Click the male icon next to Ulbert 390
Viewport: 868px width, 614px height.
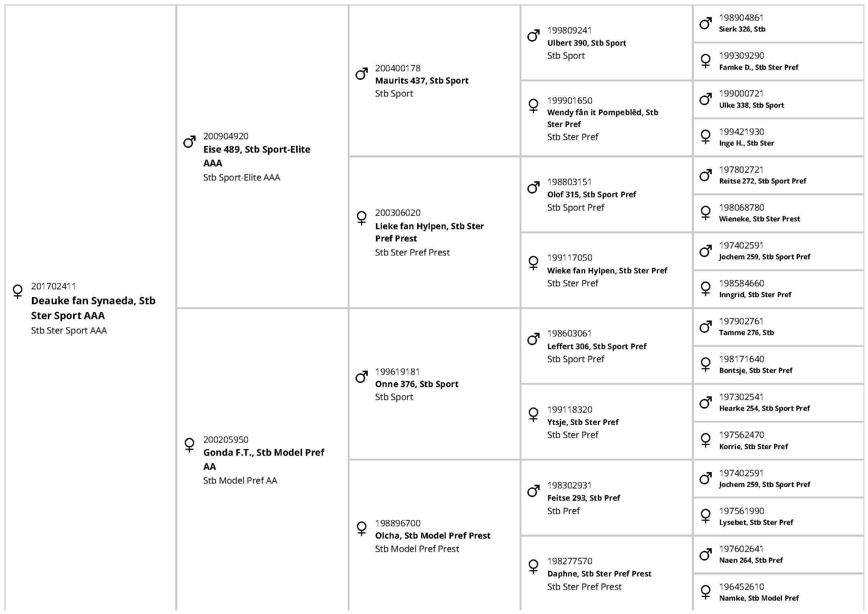click(x=533, y=36)
